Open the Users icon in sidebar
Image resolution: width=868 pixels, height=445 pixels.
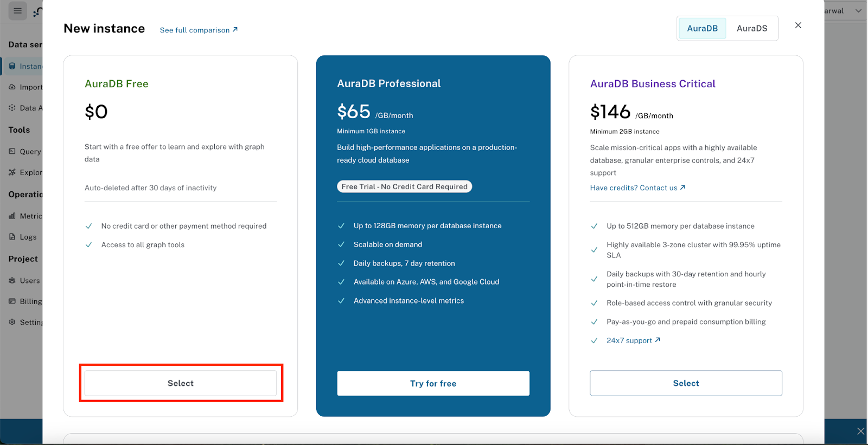tap(12, 280)
